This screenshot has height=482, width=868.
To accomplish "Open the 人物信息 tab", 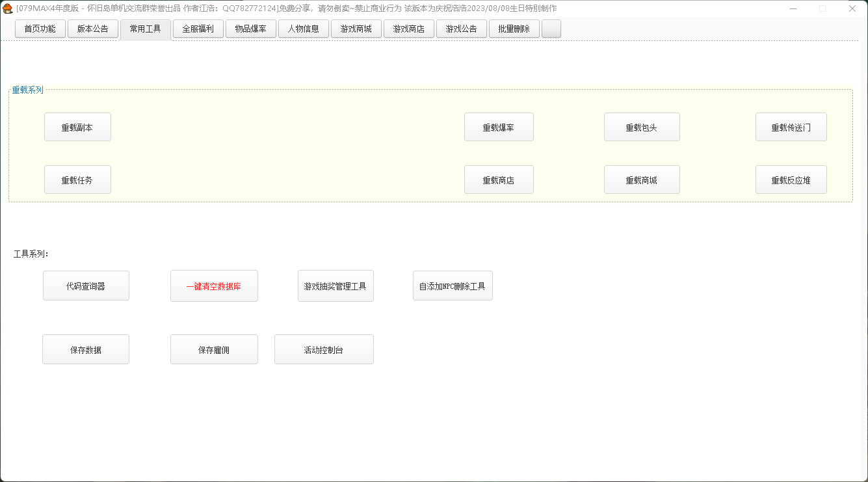I will (x=304, y=29).
